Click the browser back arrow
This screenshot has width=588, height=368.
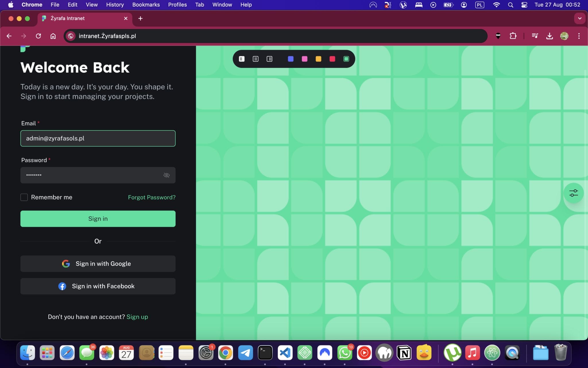(9, 36)
